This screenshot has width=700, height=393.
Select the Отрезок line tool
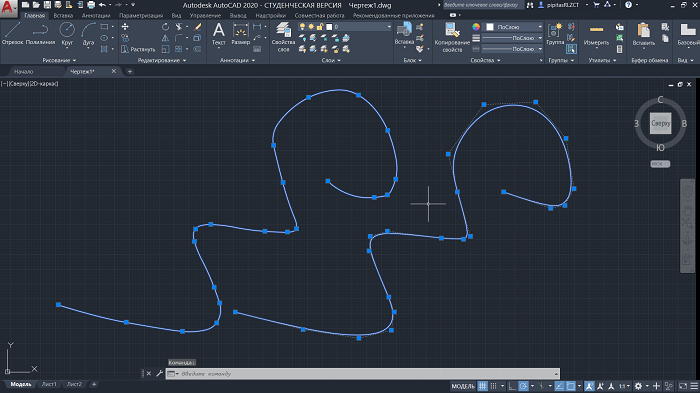[12, 34]
